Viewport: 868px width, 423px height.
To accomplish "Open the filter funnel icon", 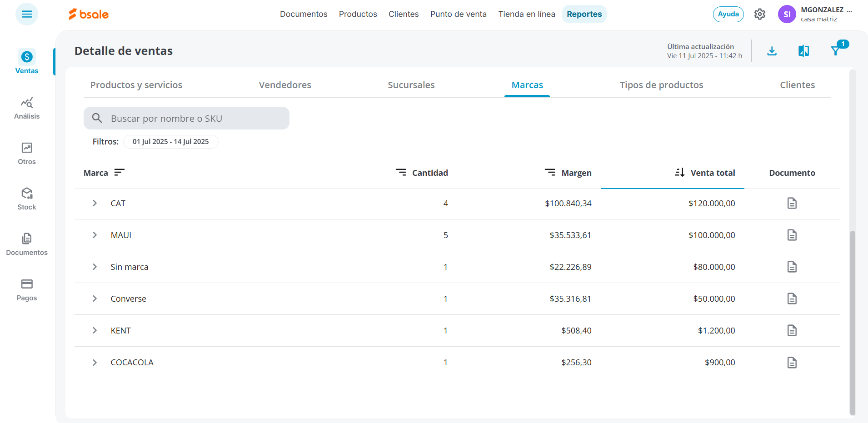I will pos(835,51).
